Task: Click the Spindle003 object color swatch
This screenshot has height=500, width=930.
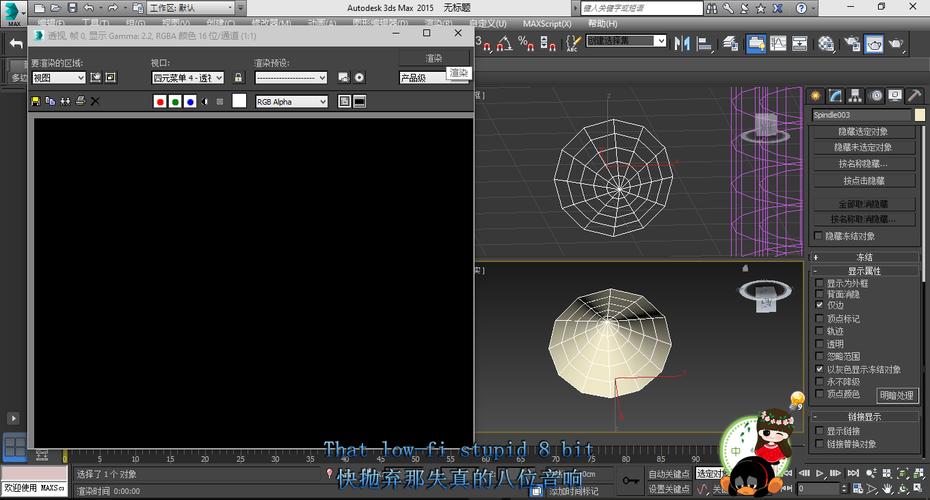Action: pyautogui.click(x=919, y=115)
